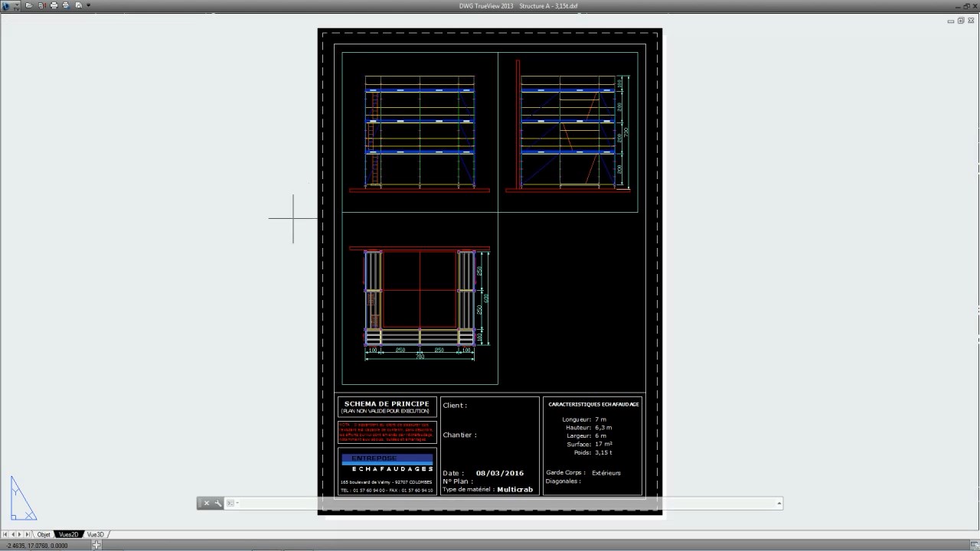Screen dimensions: 980x551
Task: Click the ENTREPOSE ECHAFAUDAGES logo
Action: point(387,463)
